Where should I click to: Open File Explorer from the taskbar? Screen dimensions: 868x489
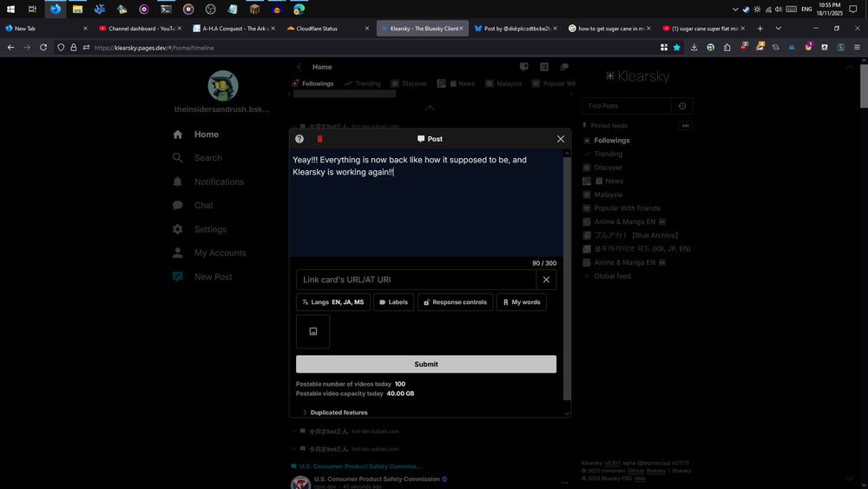[x=77, y=9]
